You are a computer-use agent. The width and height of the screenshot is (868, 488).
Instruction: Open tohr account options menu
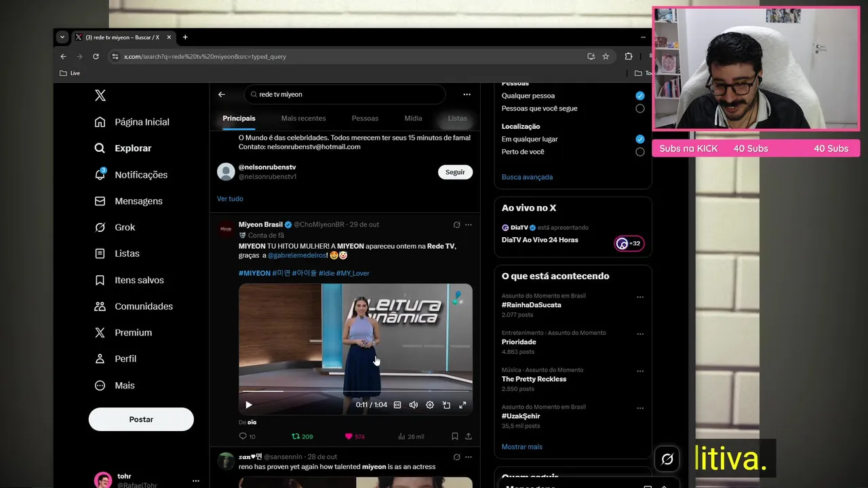click(196, 481)
